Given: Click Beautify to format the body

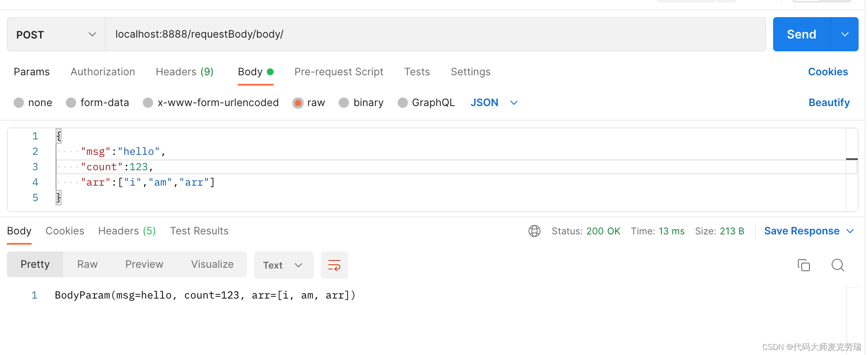Looking at the screenshot, I should point(829,103).
